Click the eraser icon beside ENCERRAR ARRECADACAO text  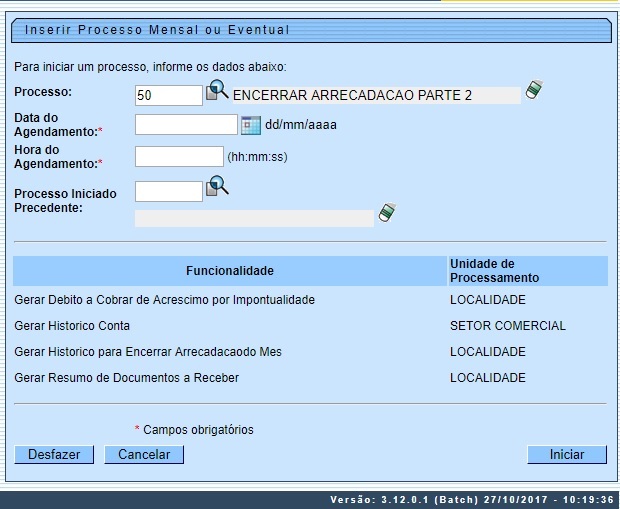pyautogui.click(x=534, y=91)
